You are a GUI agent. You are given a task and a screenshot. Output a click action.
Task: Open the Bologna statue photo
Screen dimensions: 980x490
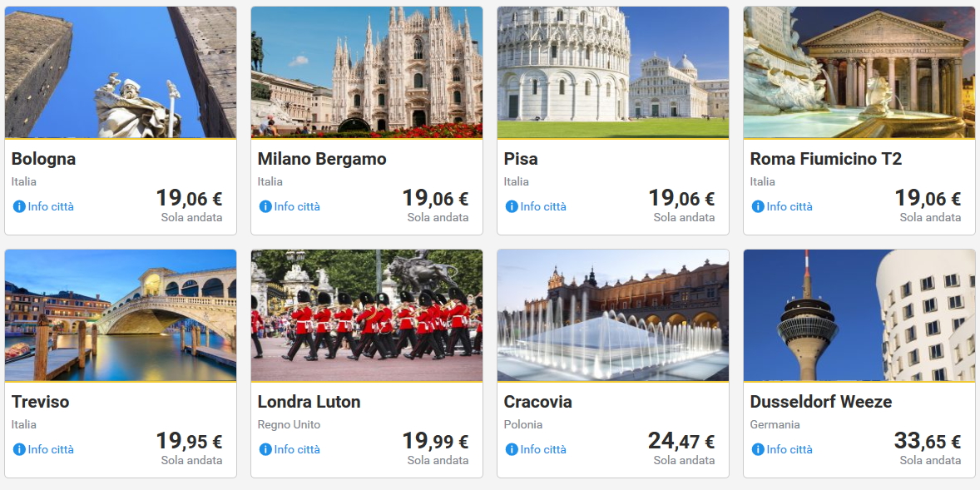pyautogui.click(x=121, y=72)
